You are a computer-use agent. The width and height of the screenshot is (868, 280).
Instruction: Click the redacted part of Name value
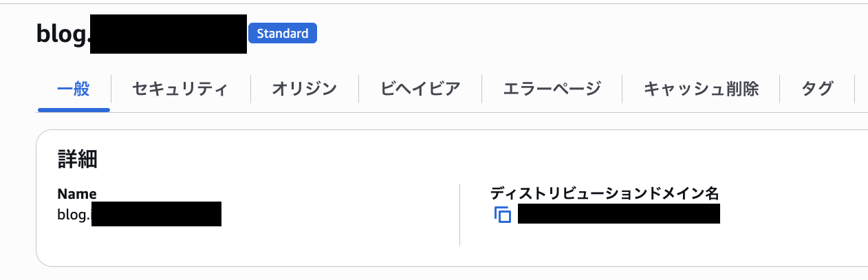(156, 215)
